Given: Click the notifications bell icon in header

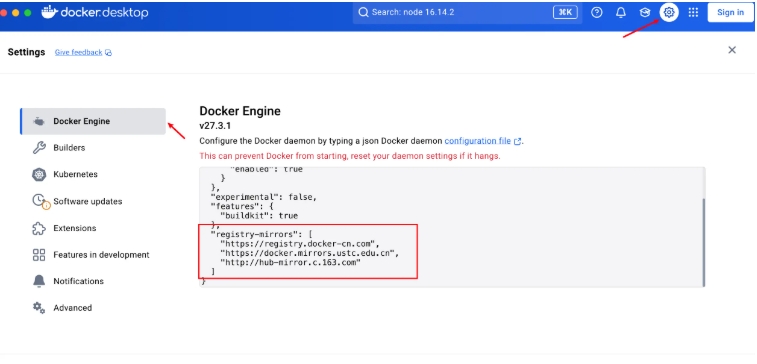Looking at the screenshot, I should pyautogui.click(x=621, y=13).
